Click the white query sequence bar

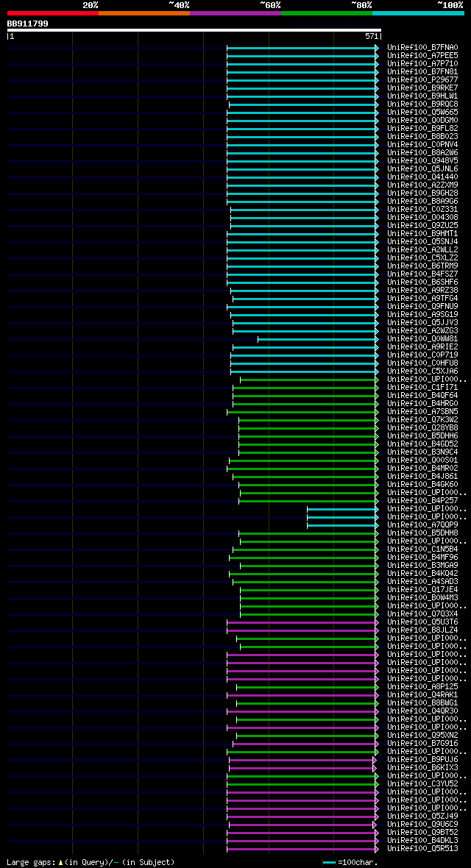point(194,30)
